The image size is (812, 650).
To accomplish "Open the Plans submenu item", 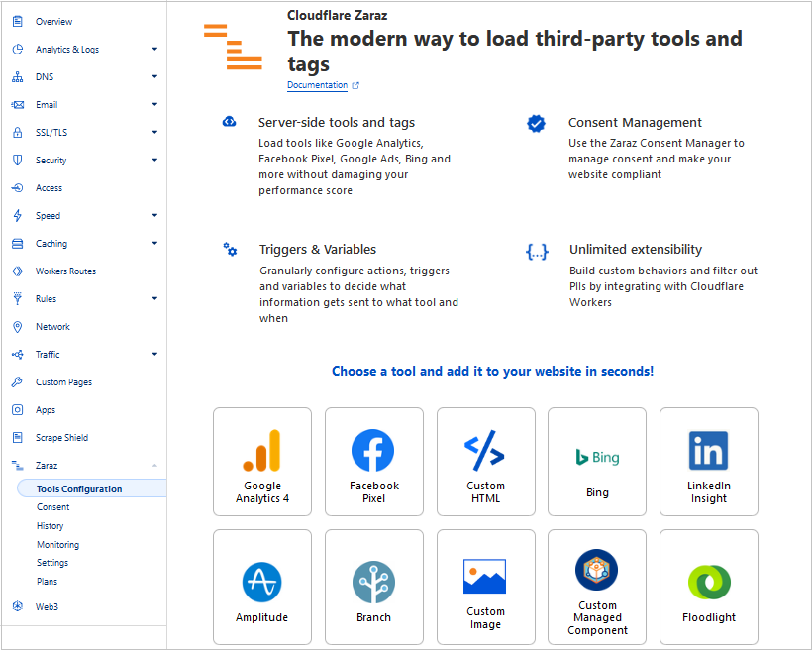I will [47, 581].
